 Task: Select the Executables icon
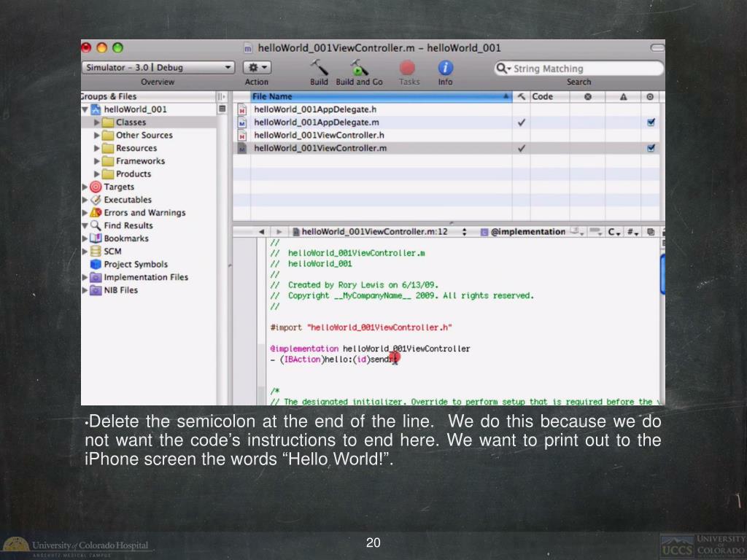coord(96,200)
